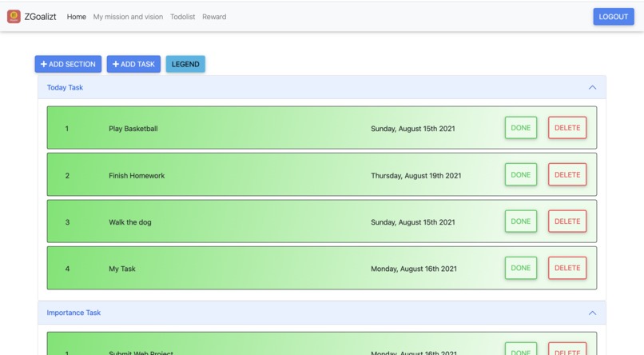This screenshot has height=355, width=644.
Task: Select the Walk the dog task name
Action: coord(129,222)
